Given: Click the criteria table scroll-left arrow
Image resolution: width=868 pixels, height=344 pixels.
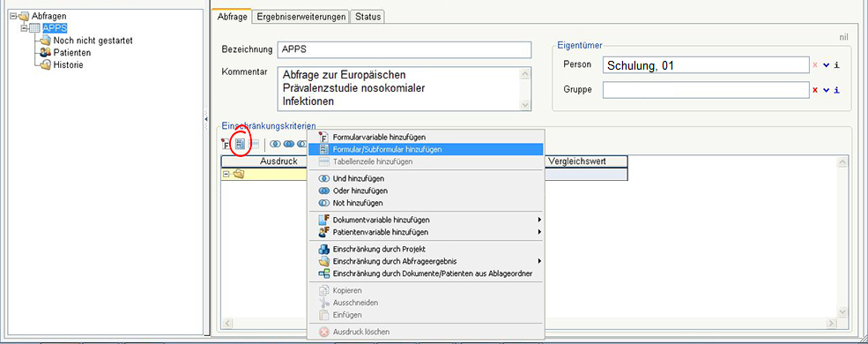Looking at the screenshot, I should coord(226,323).
